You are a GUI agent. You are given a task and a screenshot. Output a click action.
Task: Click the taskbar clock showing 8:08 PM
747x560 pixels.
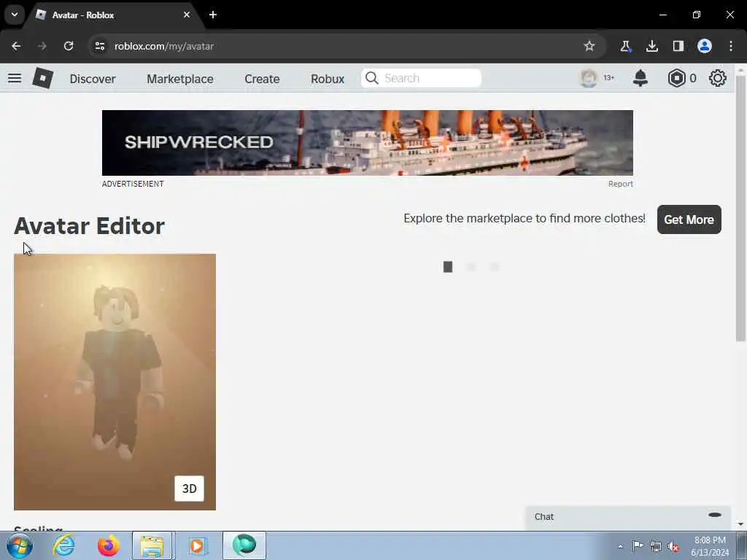[710, 546]
